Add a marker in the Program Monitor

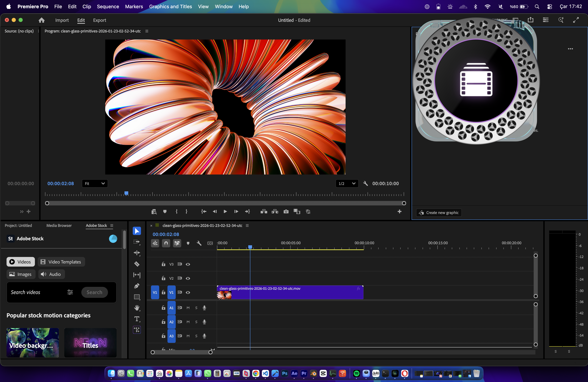[x=165, y=211]
